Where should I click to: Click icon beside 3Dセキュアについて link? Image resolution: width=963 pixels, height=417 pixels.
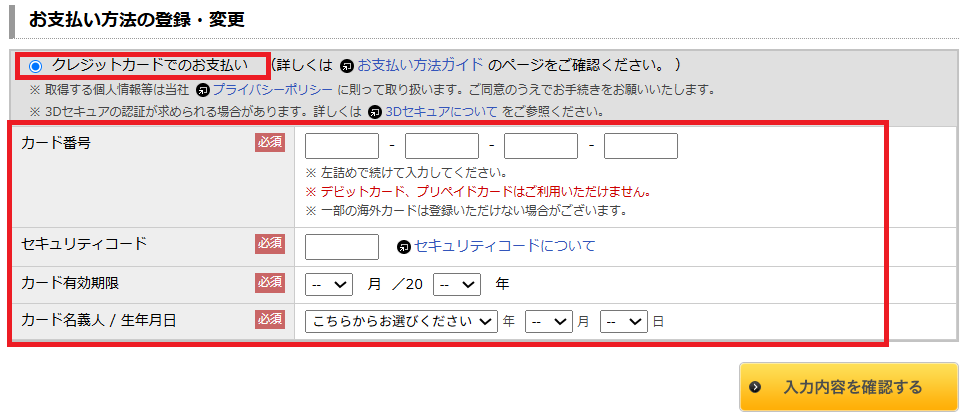pyautogui.click(x=375, y=112)
